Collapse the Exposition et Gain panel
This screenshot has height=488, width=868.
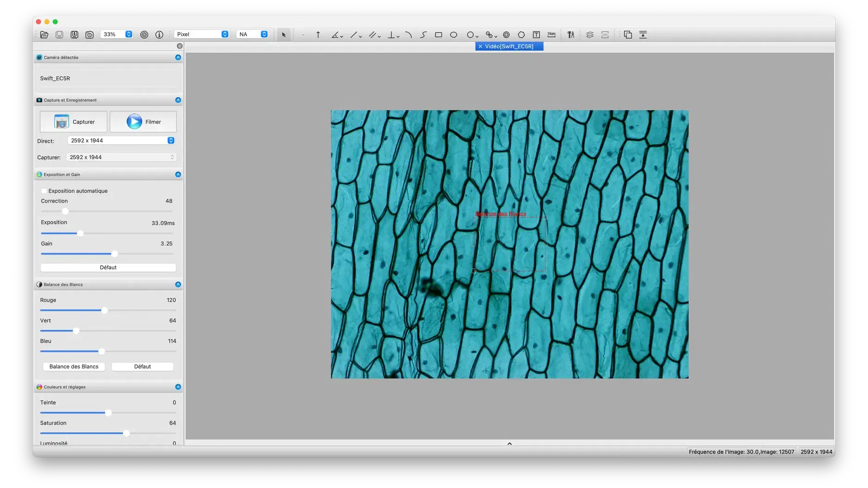178,174
